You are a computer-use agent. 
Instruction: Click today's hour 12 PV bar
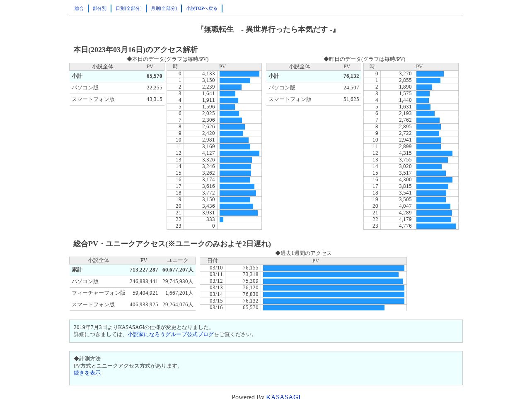(x=239, y=154)
